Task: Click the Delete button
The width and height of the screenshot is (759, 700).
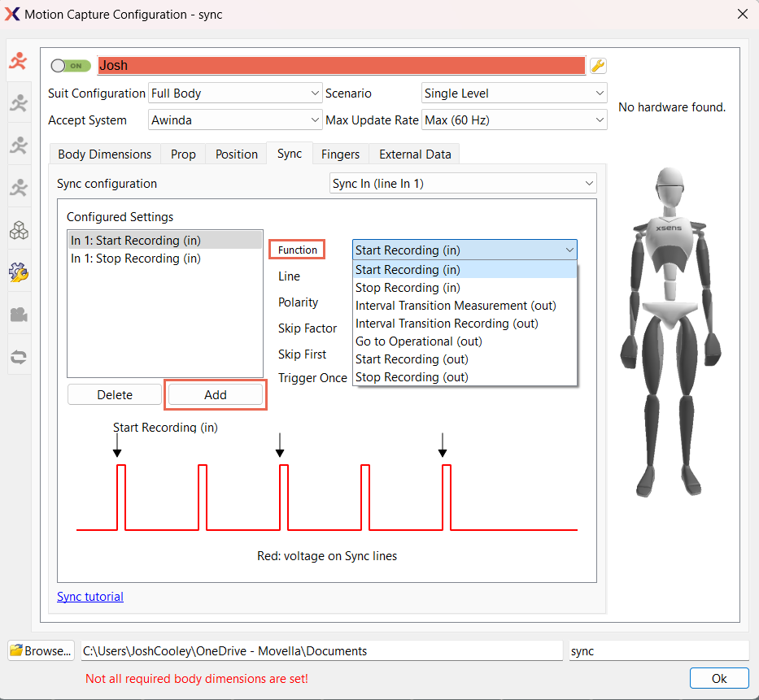Action: coord(115,395)
